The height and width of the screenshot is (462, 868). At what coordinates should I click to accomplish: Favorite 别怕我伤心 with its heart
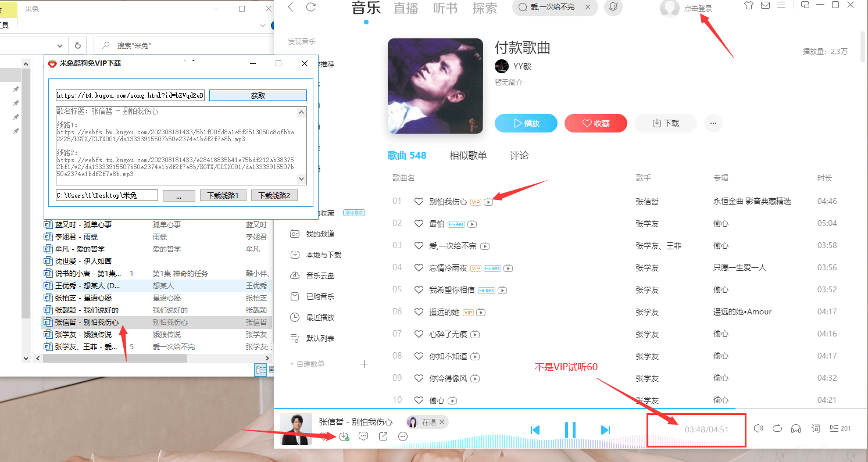(x=419, y=202)
